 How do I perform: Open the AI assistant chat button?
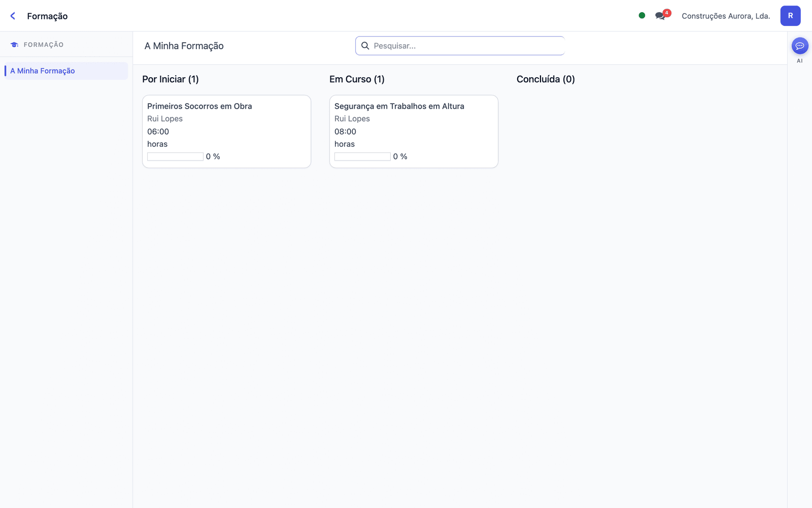click(x=800, y=46)
